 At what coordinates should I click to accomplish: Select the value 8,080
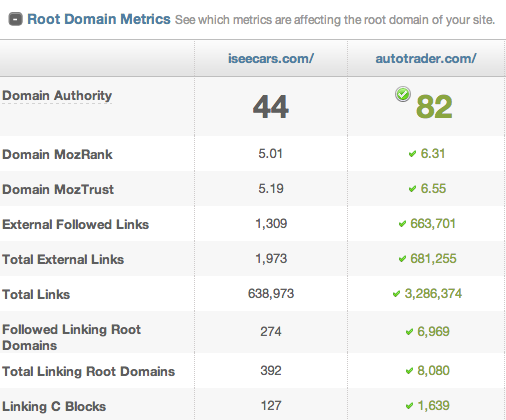[433, 371]
